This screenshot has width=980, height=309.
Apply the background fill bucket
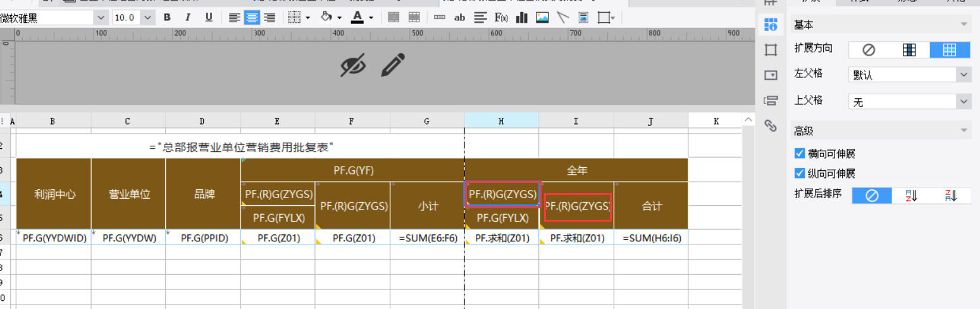coord(326,17)
